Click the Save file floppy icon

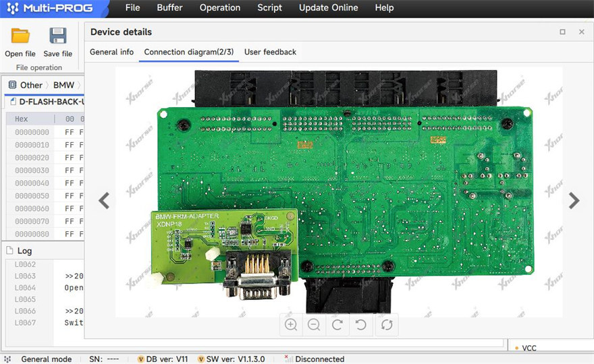point(57,36)
